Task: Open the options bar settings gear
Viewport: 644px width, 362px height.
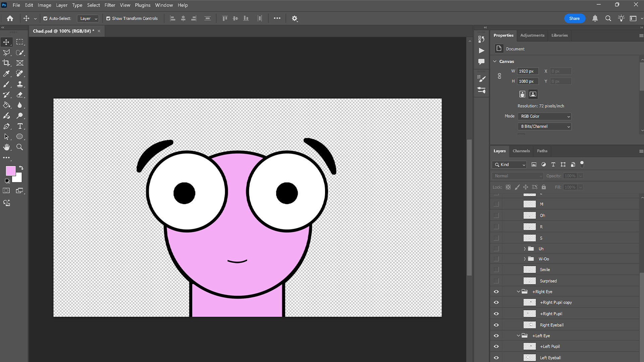Action: [x=294, y=18]
